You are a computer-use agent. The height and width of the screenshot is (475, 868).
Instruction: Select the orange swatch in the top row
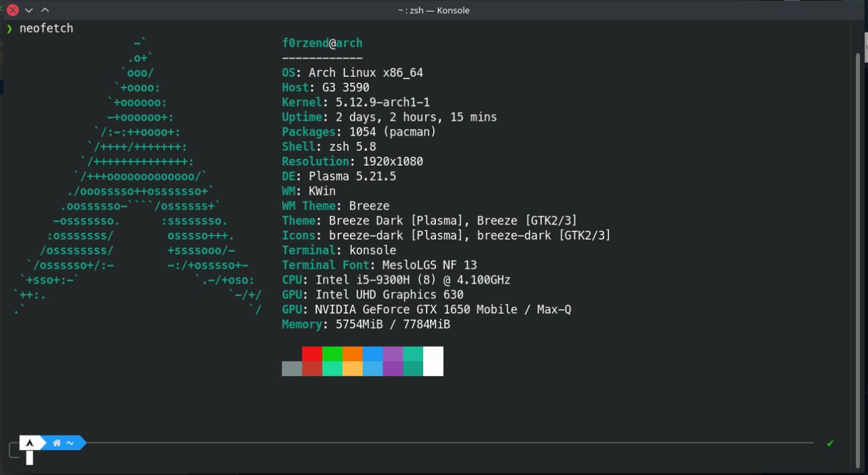tap(353, 354)
